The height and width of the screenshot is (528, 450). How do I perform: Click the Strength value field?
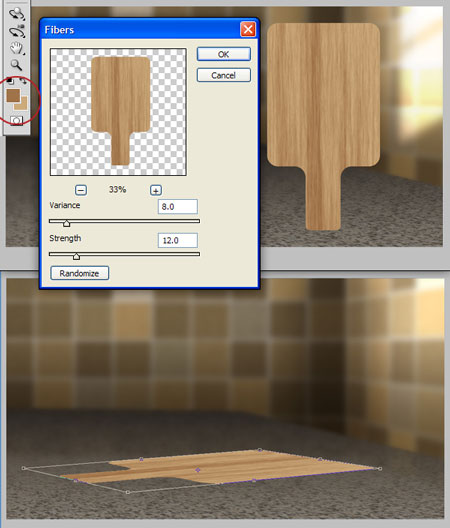point(178,240)
